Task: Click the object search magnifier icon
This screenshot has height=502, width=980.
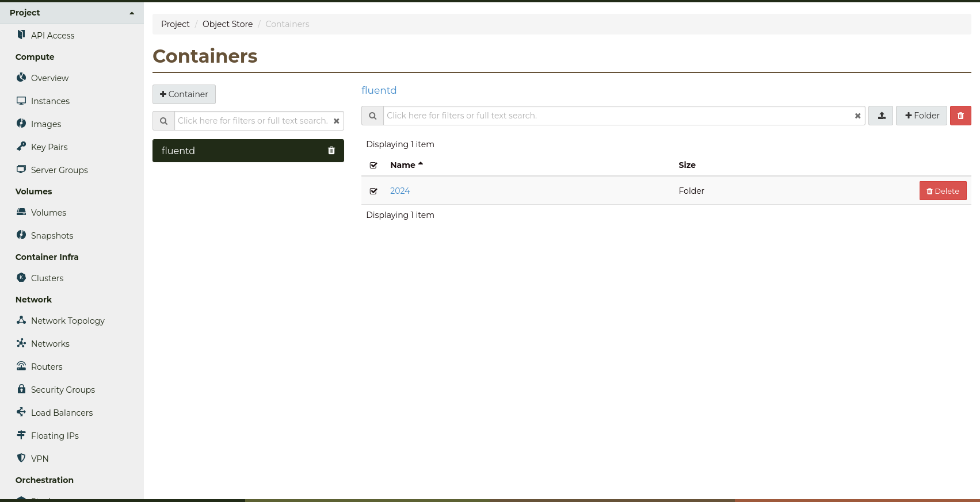Action: [372, 116]
